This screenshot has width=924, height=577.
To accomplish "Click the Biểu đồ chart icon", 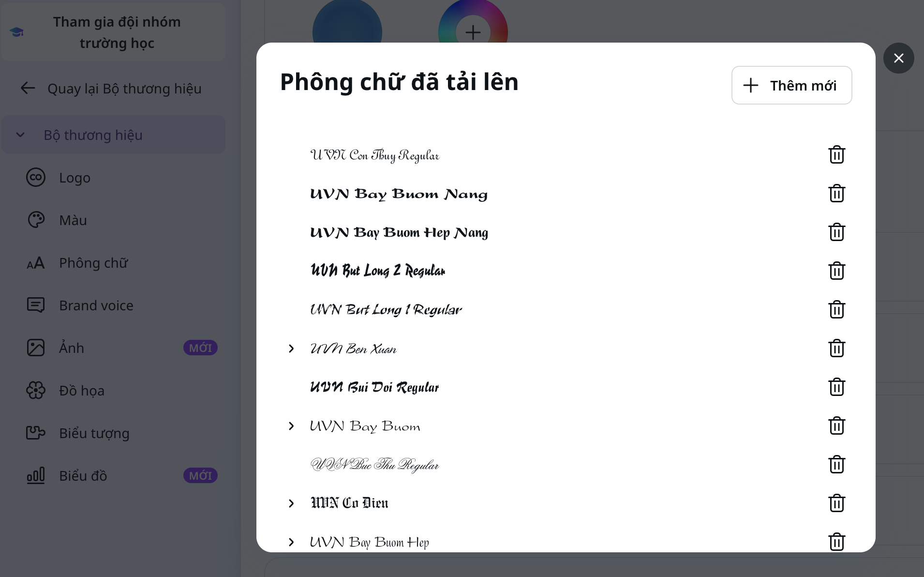I will coord(36,475).
